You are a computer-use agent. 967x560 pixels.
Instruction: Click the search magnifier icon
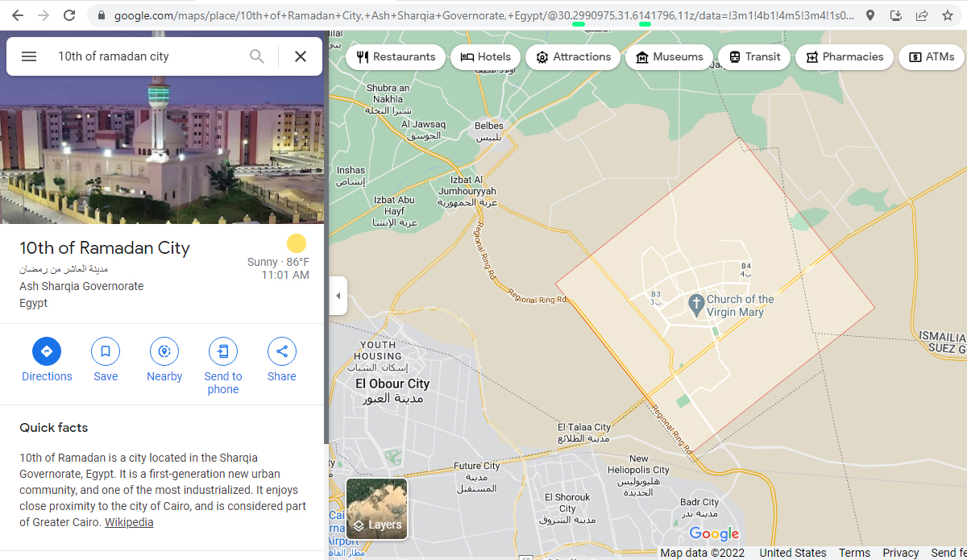point(256,56)
